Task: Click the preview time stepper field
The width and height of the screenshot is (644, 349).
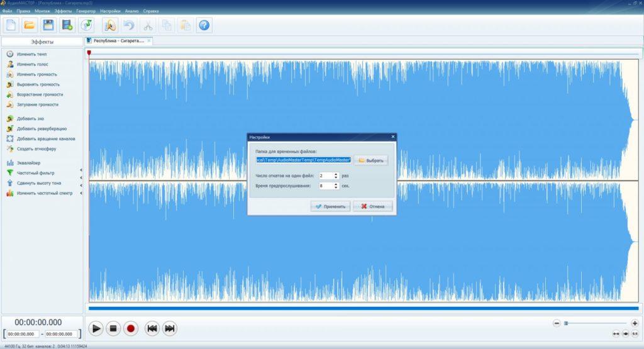Action: pos(329,186)
